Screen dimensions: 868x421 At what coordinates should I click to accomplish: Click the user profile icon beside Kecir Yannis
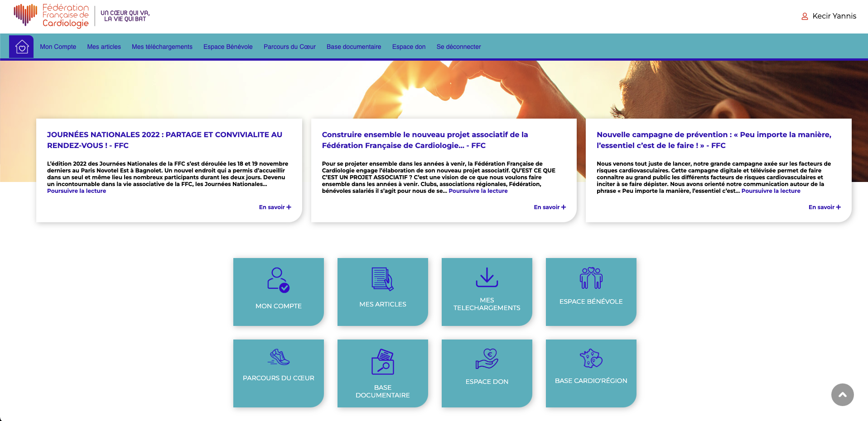(805, 16)
